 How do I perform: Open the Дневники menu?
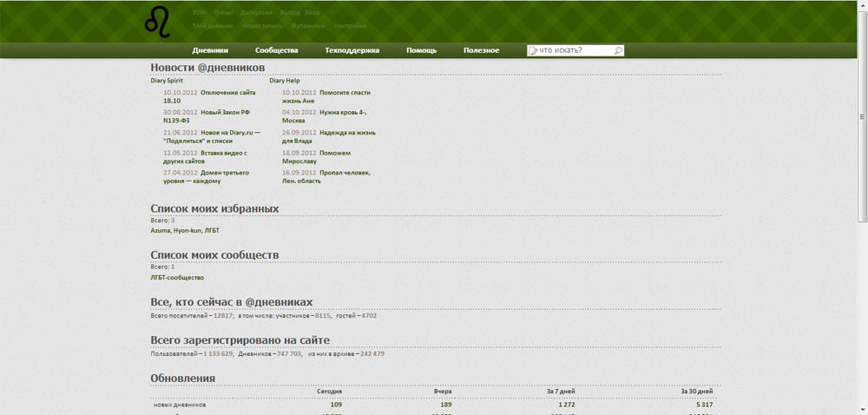pos(210,50)
